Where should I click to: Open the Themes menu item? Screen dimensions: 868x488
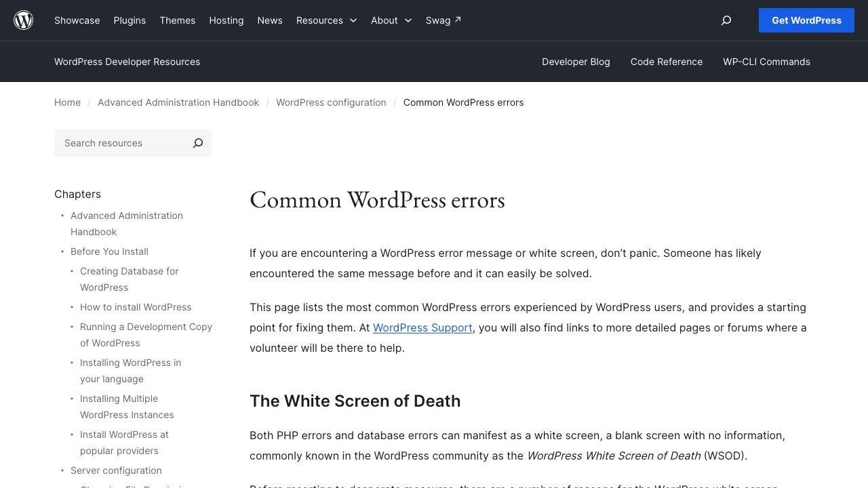pos(178,20)
